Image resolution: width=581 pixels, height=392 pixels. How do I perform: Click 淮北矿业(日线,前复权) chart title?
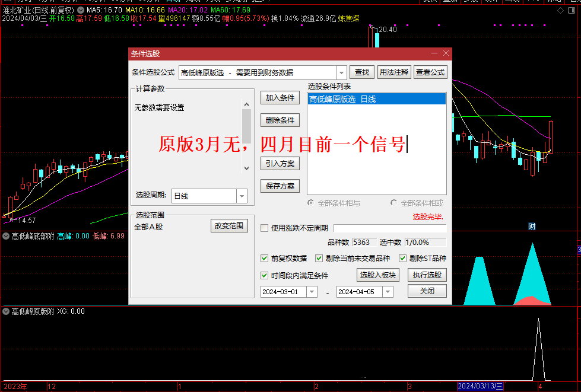point(39,10)
